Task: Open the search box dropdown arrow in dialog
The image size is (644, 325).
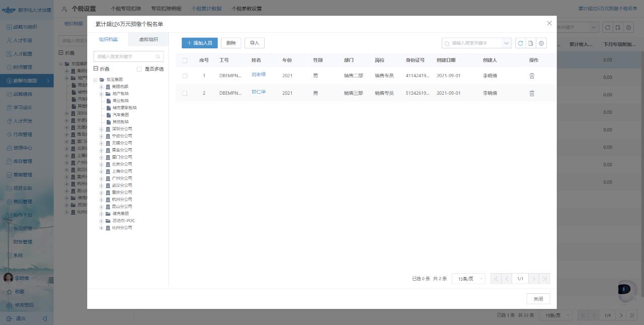Action: pyautogui.click(x=506, y=43)
